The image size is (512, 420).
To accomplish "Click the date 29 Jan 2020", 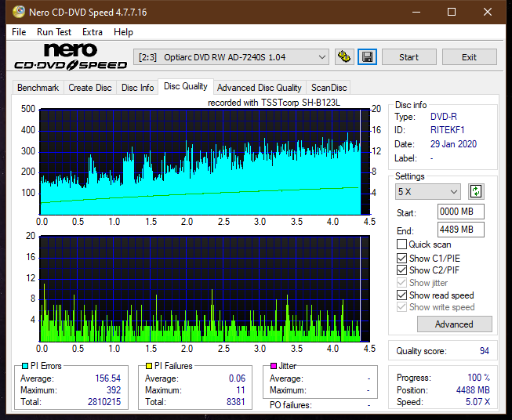I will (453, 144).
